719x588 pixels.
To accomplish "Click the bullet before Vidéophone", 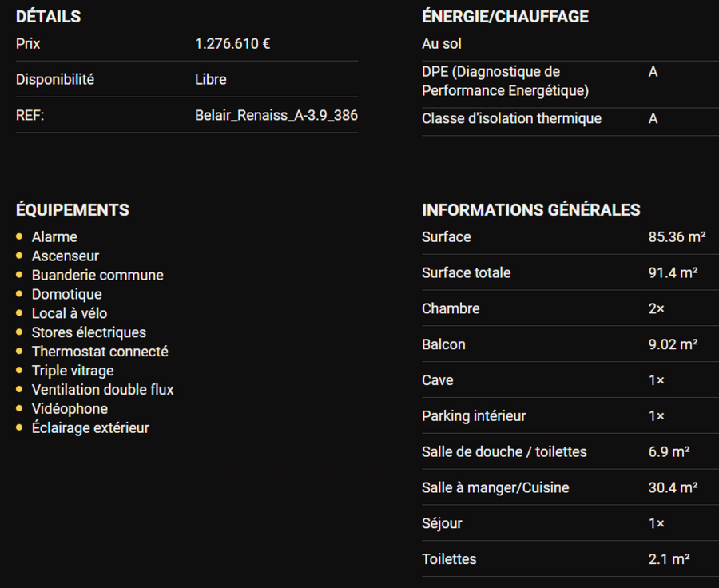I will click(x=19, y=409).
